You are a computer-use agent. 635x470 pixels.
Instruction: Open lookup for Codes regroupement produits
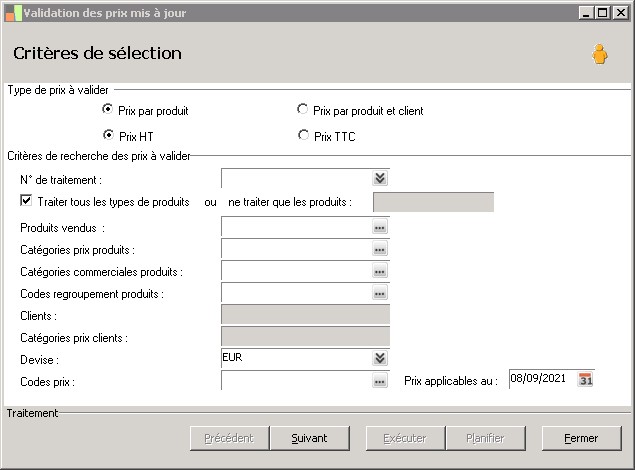coord(380,294)
